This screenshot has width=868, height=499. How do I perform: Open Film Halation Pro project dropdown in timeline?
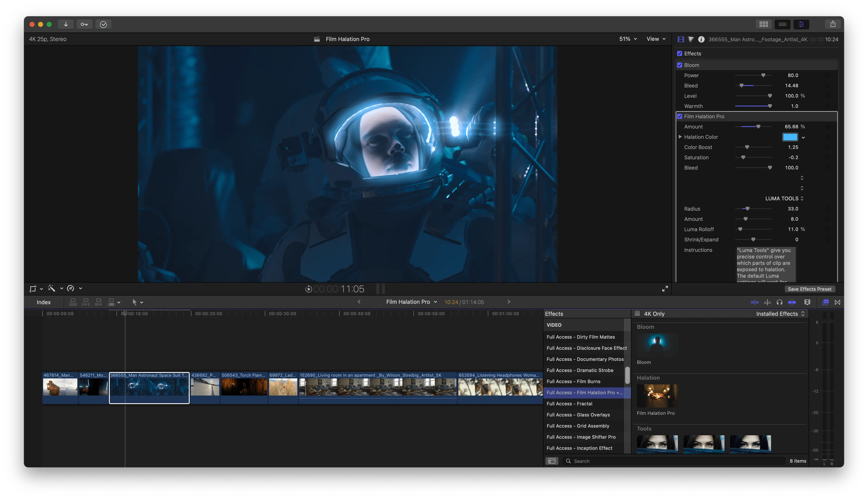point(411,302)
